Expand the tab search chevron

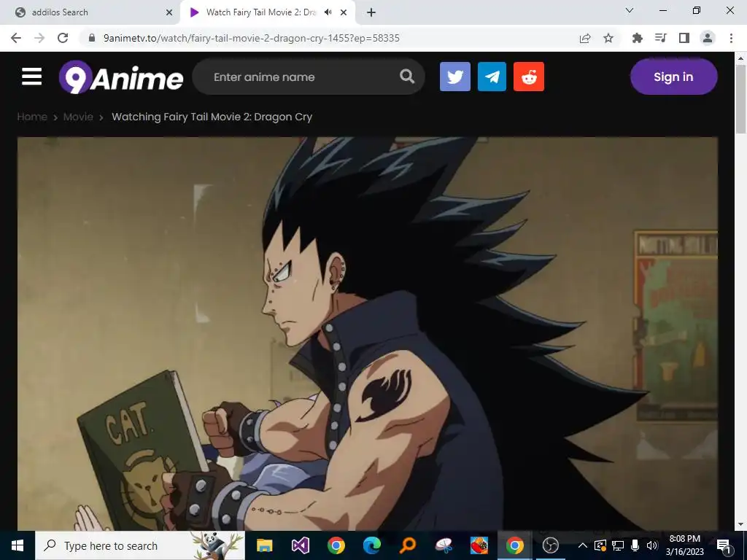click(x=630, y=10)
